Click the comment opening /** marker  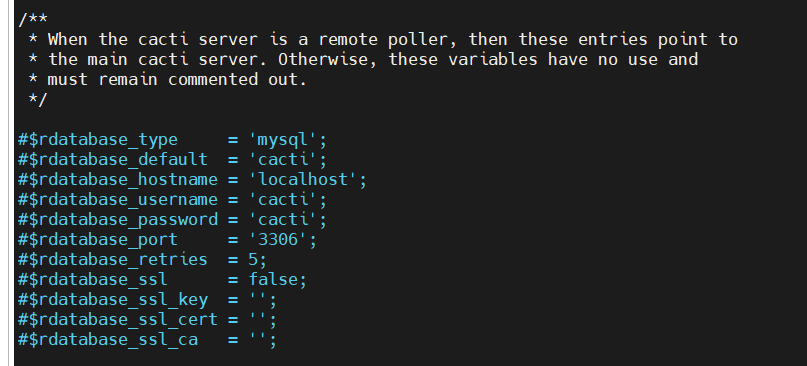[33, 20]
